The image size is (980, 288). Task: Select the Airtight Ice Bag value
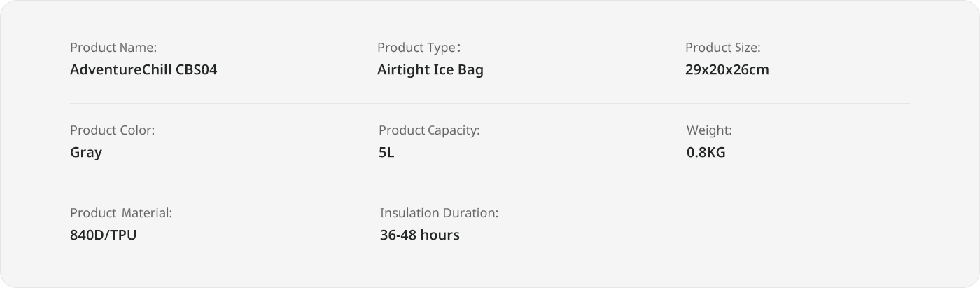point(430,70)
